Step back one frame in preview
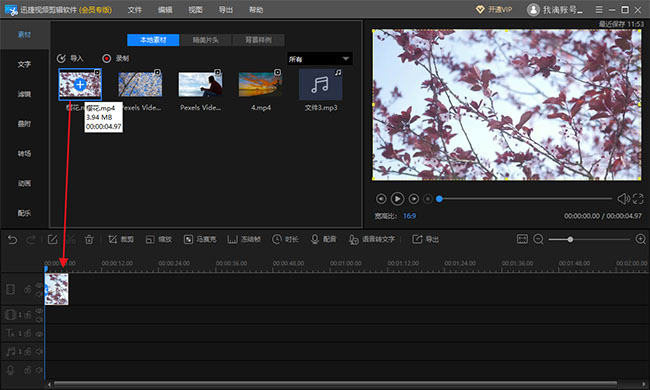The image size is (650, 390). pyautogui.click(x=381, y=199)
